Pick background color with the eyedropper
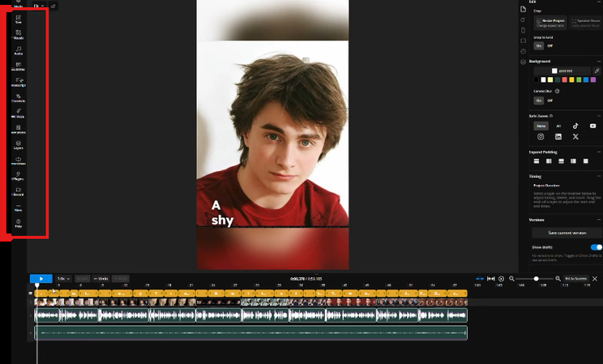Viewport: 603px width, 364px height. point(597,71)
